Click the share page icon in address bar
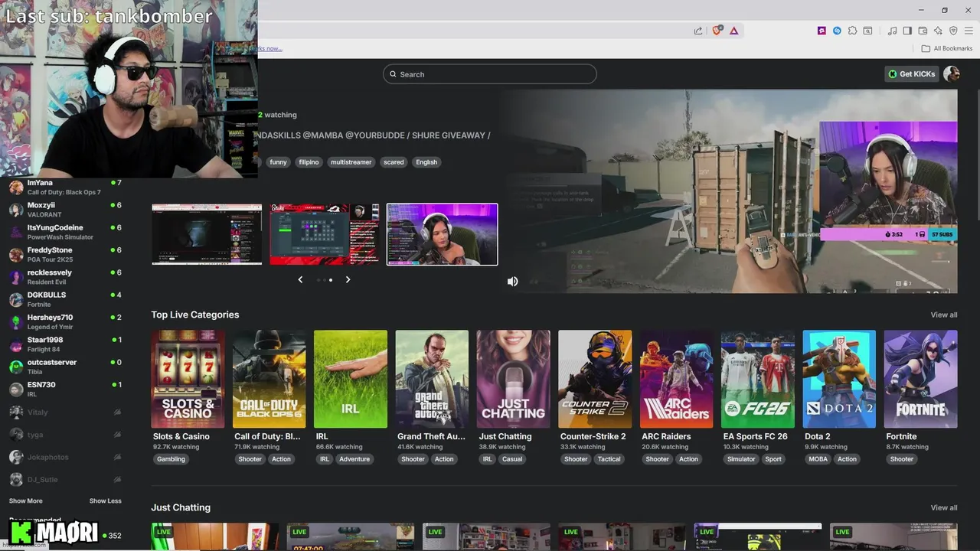980x551 pixels. (x=698, y=31)
